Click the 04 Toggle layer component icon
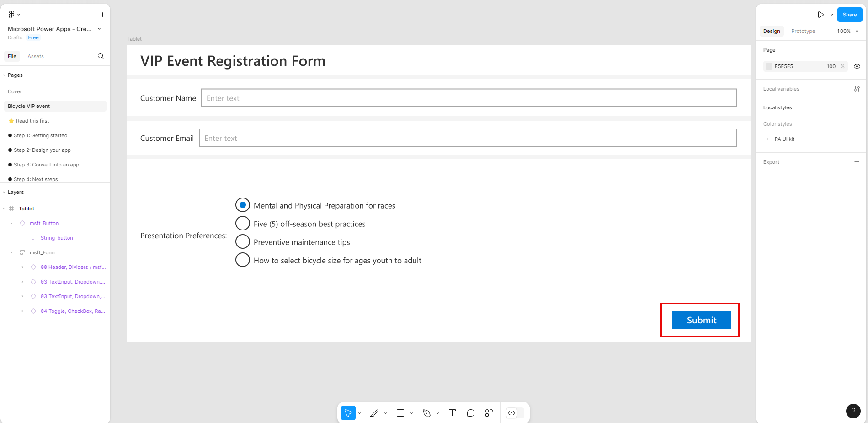The height and width of the screenshot is (423, 868). [33, 311]
